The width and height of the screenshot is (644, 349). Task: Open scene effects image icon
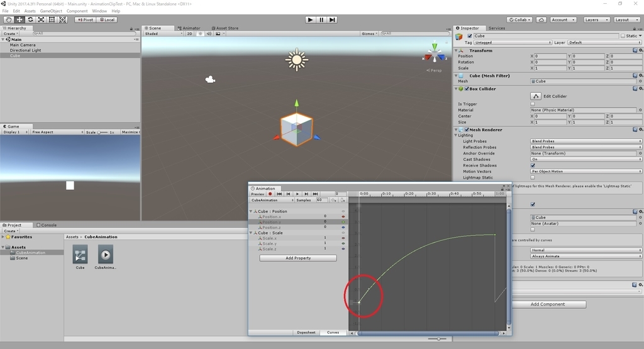click(218, 34)
